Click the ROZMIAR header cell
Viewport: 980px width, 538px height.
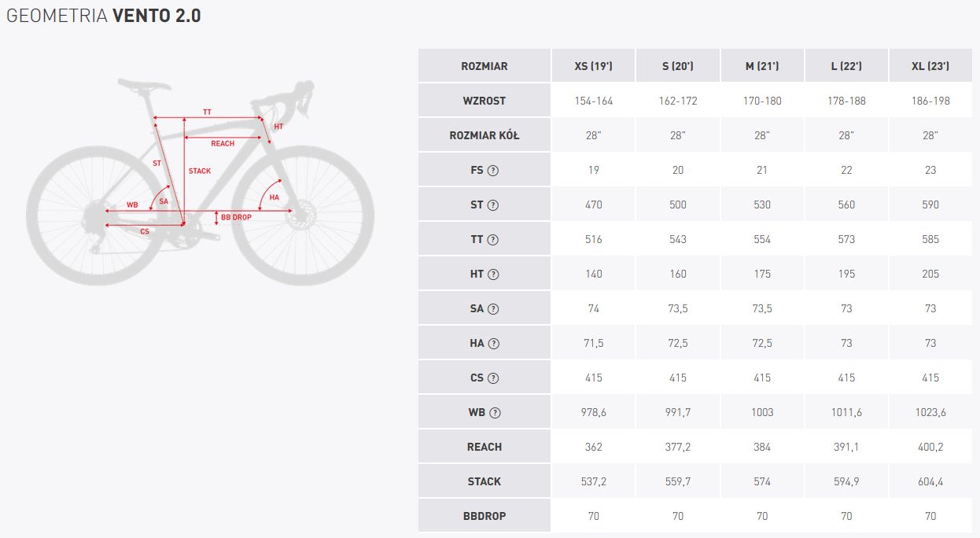tap(484, 66)
